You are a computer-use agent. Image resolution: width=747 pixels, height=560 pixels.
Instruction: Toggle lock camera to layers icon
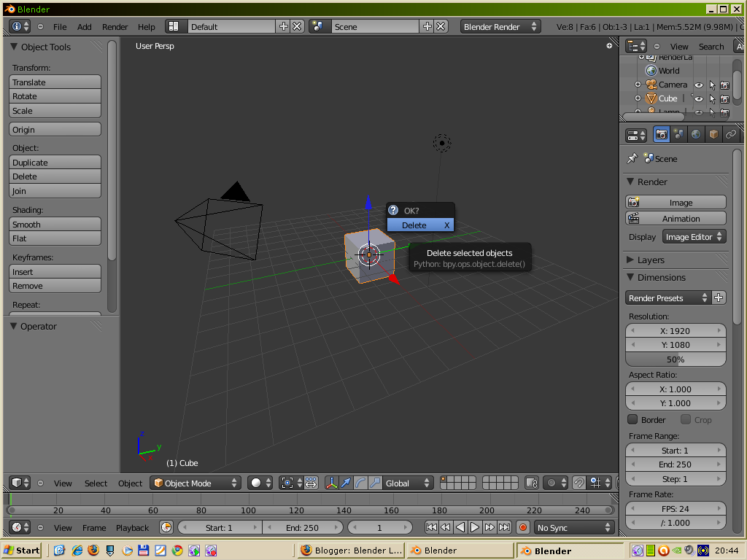tap(532, 483)
